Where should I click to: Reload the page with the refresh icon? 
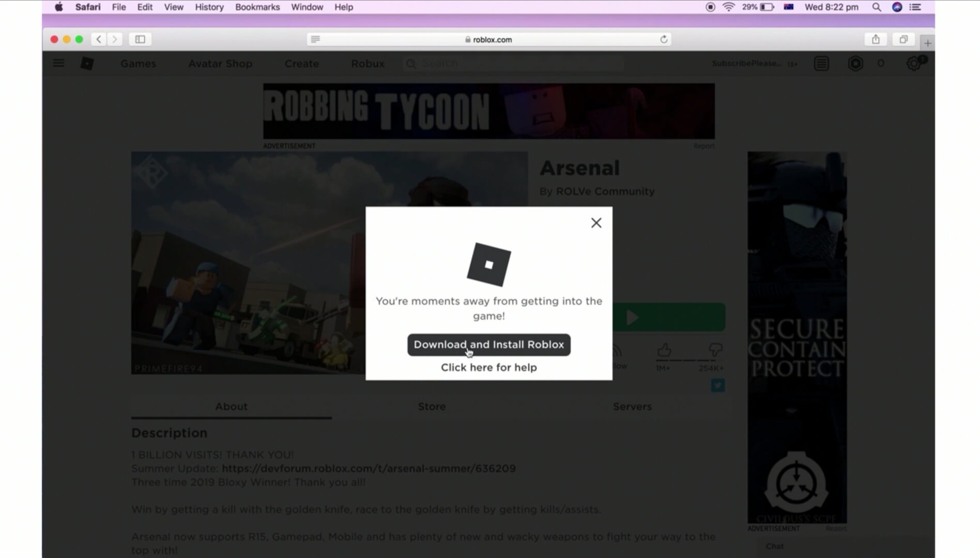pos(664,39)
